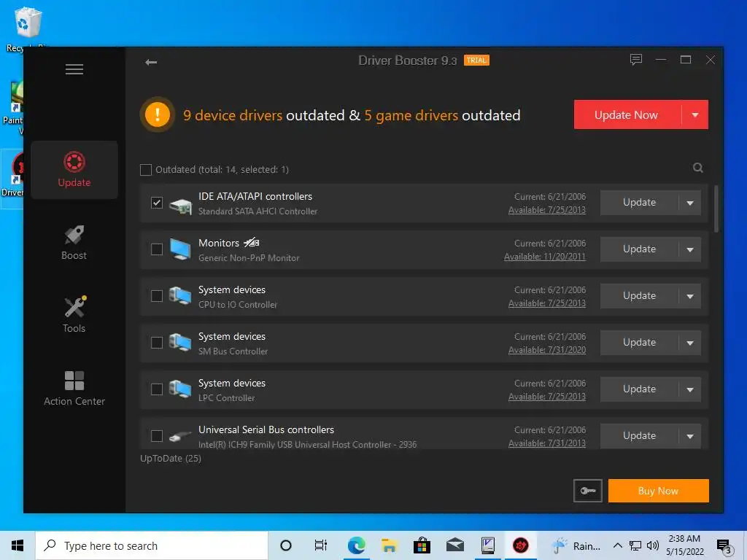The width and height of the screenshot is (747, 560).
Task: Click the license key icon button
Action: [x=588, y=491]
